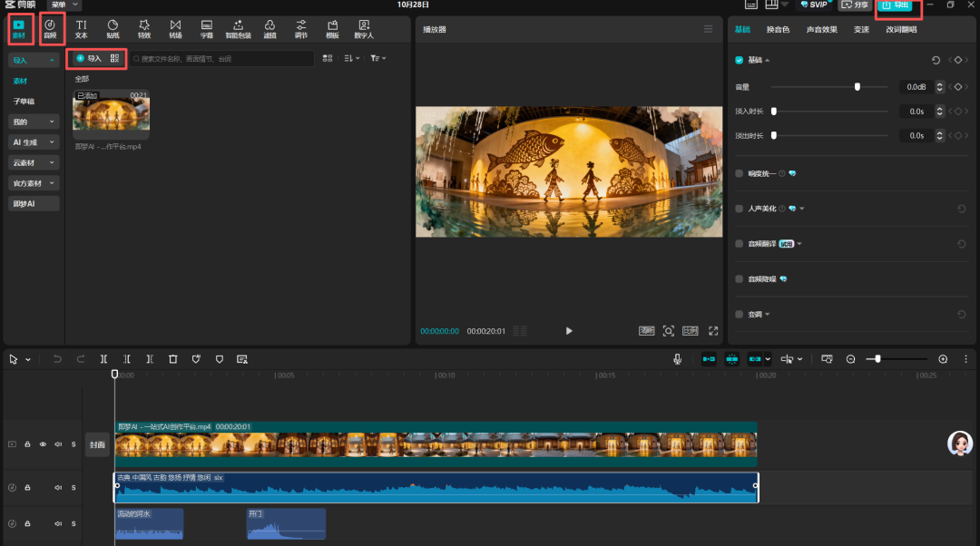Enable the 音频降噪 noise reduction checkbox
The image size is (980, 546).
point(740,278)
